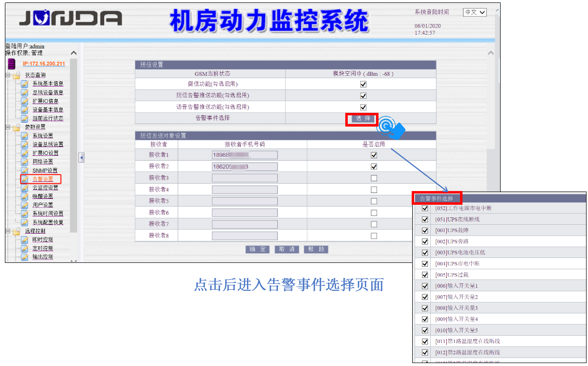Select the SNMP设置 sidebar icon
Image resolution: width=588 pixels, height=366 pixels.
[x=24, y=171]
